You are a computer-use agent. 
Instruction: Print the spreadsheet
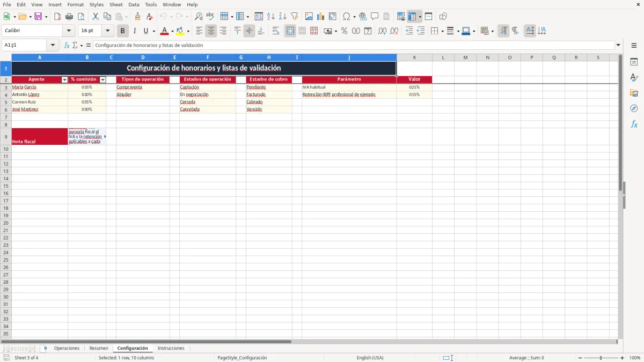(x=69, y=17)
